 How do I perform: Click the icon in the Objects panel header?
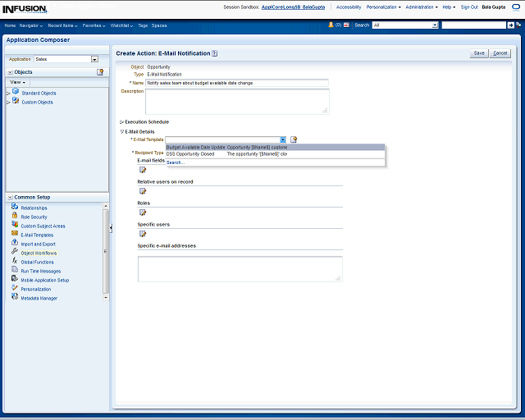pyautogui.click(x=100, y=72)
